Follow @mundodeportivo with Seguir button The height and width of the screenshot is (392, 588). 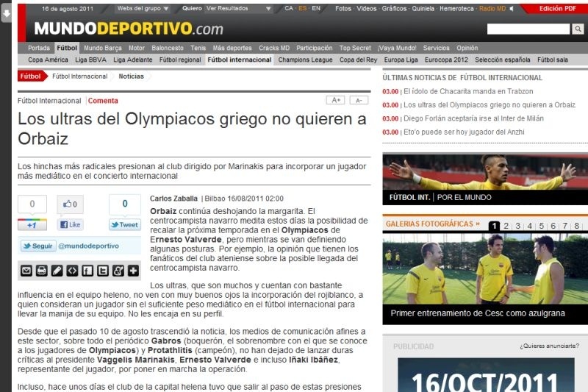pyautogui.click(x=38, y=246)
